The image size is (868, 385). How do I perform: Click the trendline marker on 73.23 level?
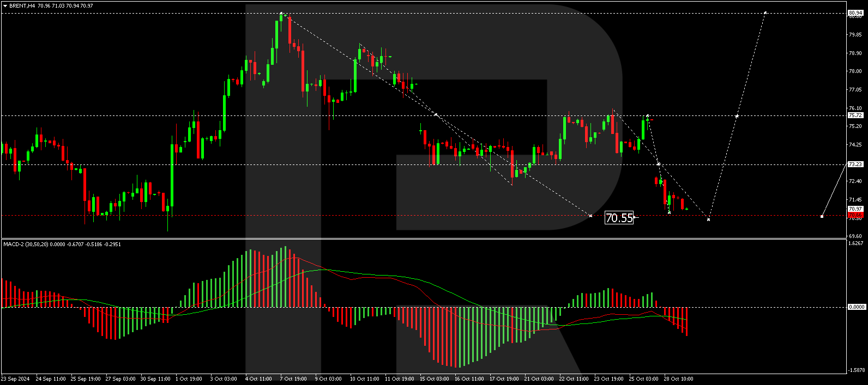(x=659, y=164)
